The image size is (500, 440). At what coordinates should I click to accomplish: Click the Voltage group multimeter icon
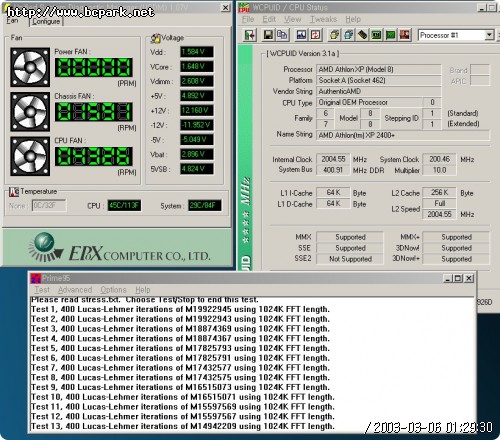tap(155, 38)
